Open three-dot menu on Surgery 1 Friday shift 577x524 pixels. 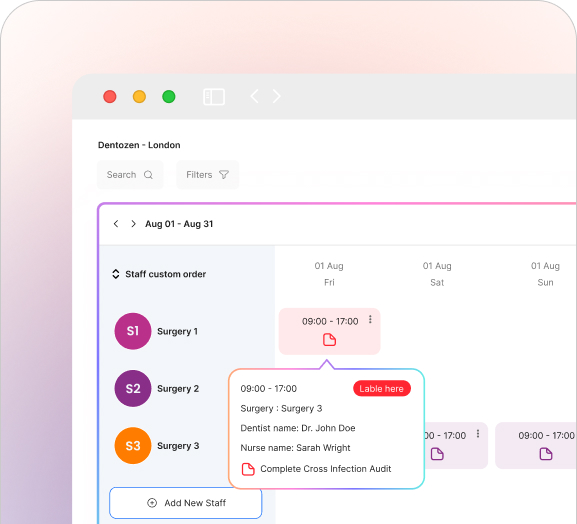370,319
